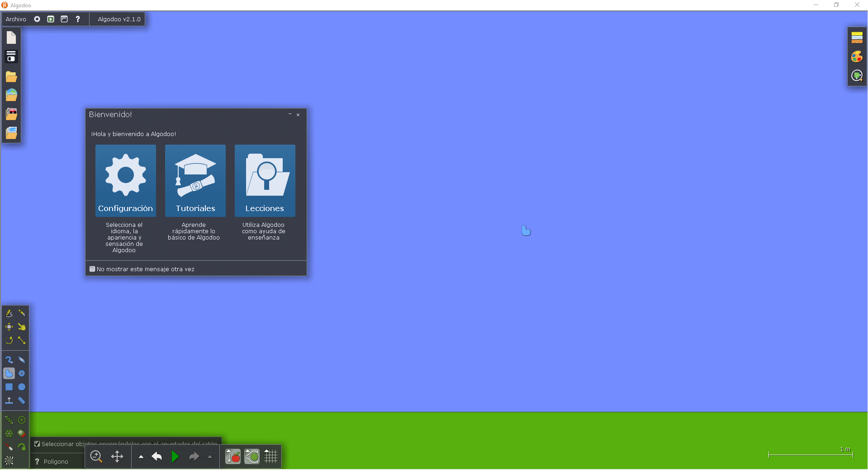Open the top bar play-window icon
The height and width of the screenshot is (470, 868).
(x=51, y=19)
